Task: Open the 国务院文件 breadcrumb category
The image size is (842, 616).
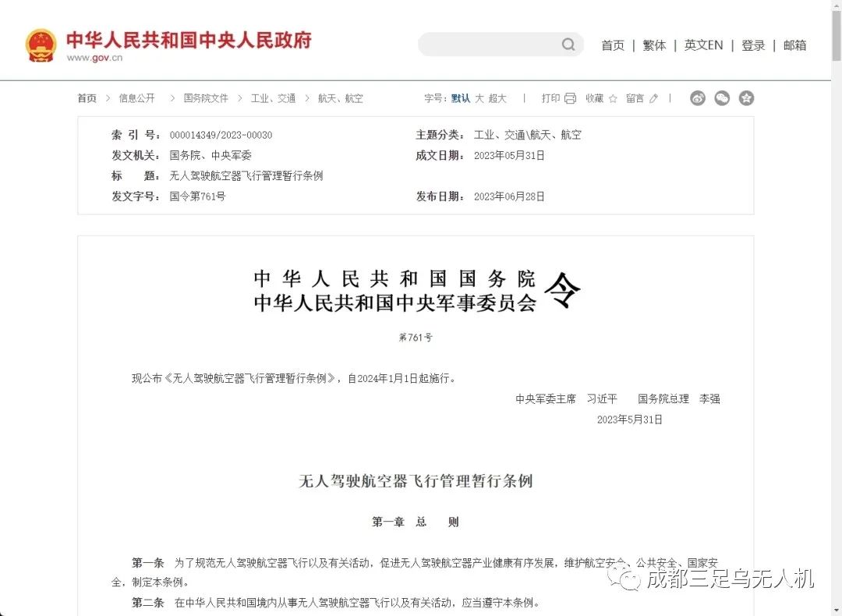Action: tap(205, 97)
